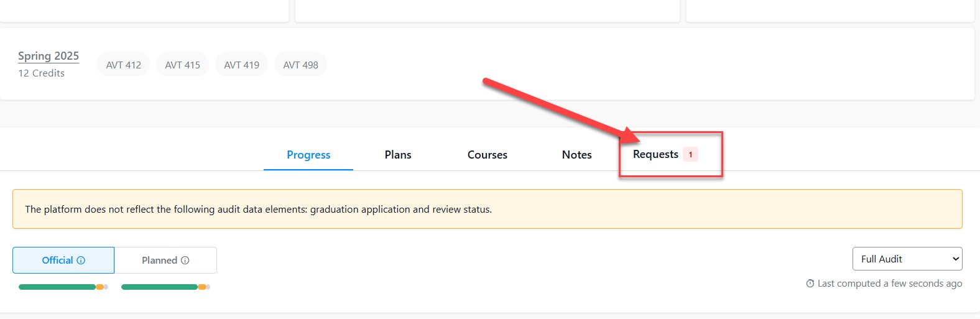Click the clock icon near Last computed
Screen dimensions: 980x319
[x=810, y=284]
